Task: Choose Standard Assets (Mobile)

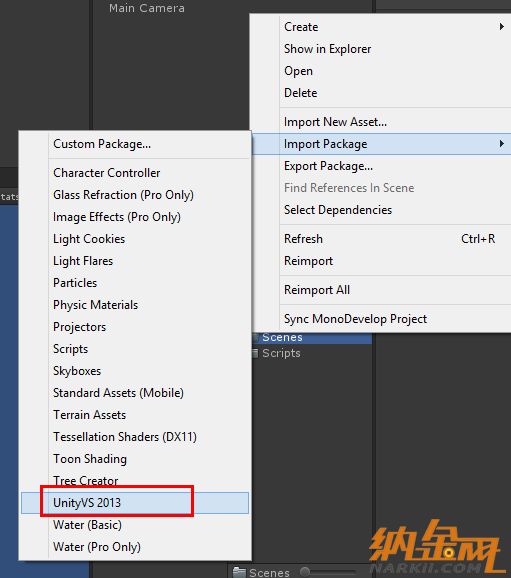Action: [135, 393]
